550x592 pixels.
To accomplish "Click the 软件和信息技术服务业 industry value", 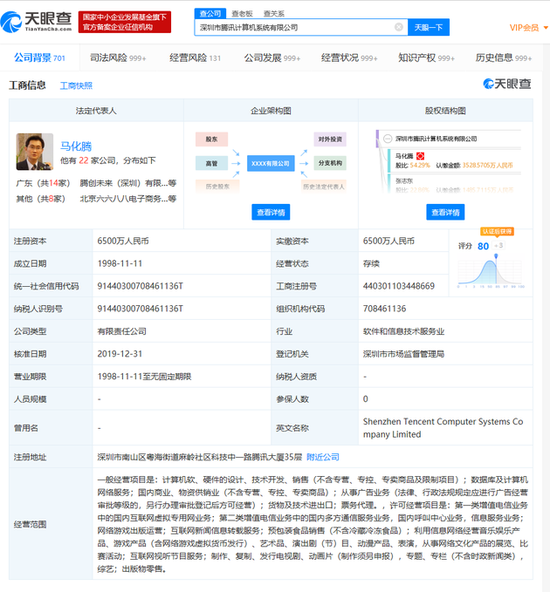I will [x=404, y=331].
